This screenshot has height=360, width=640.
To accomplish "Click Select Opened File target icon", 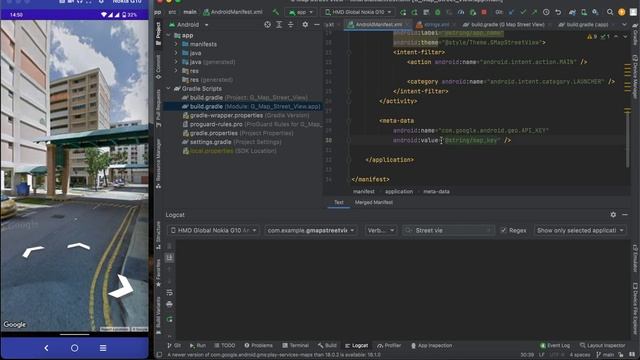I will point(267,24).
